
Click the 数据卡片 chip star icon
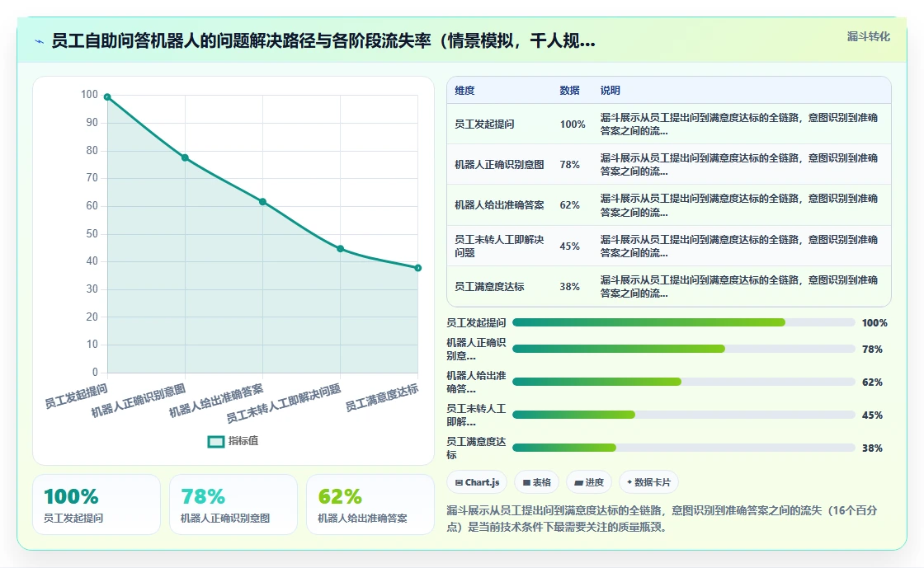click(629, 482)
